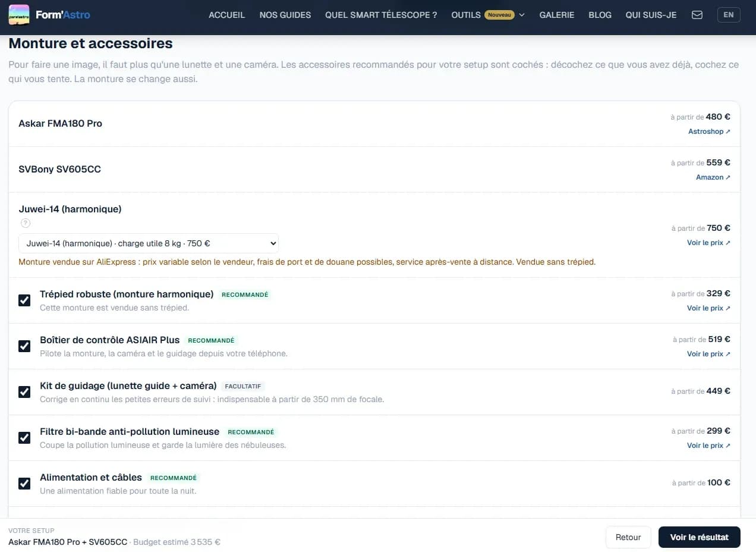Screen dimensions: 756x552
Task: Click the Monture et accessoires heading
Action: tap(91, 43)
